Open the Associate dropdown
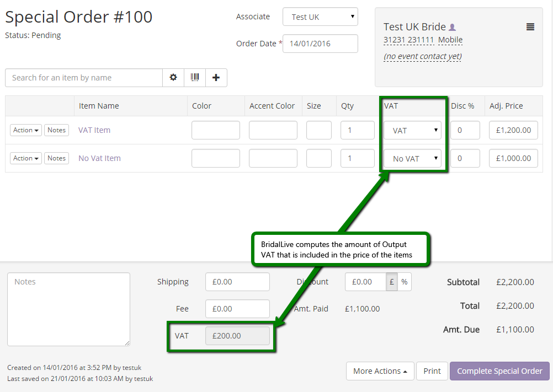553x392 pixels. [x=320, y=17]
